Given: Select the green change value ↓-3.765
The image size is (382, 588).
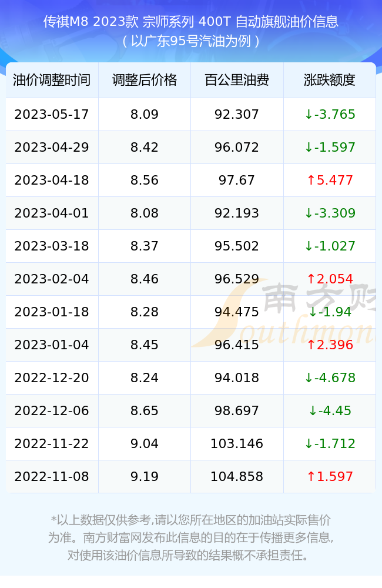Looking at the screenshot, I should 330,114.
